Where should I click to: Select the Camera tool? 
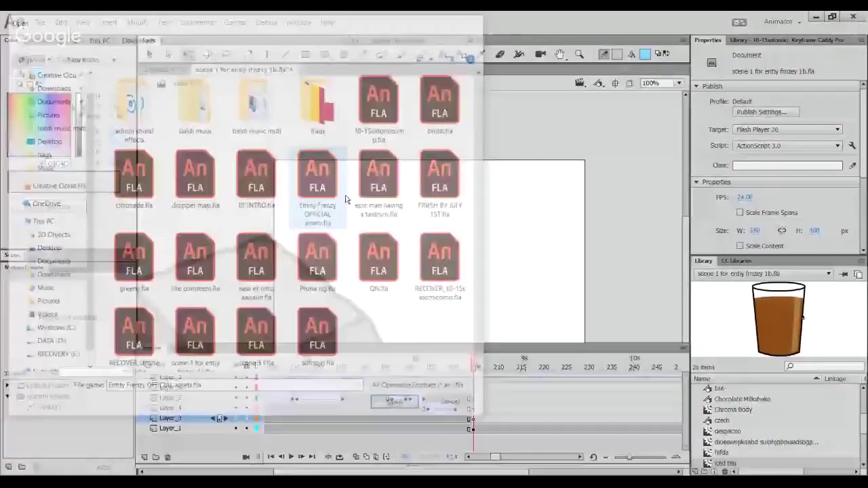point(540,54)
